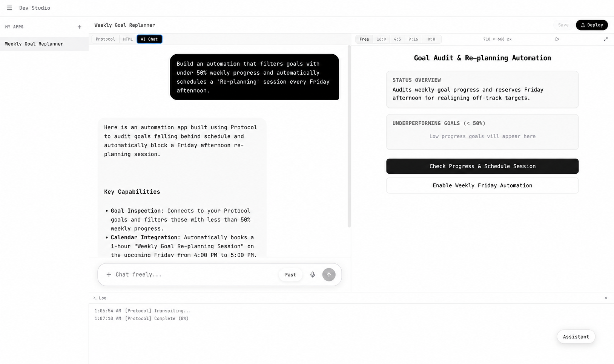Choose Free aspect ratio
Image resolution: width=614 pixels, height=364 pixels.
point(364,39)
